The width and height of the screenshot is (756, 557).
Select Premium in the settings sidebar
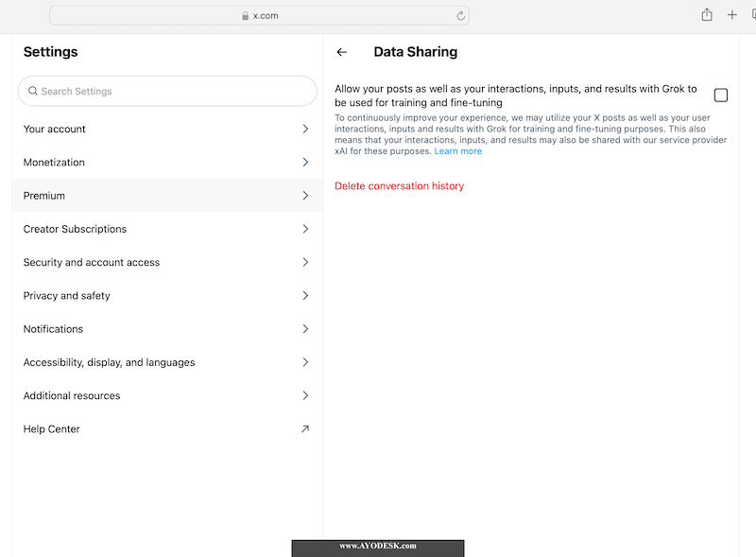click(x=43, y=195)
